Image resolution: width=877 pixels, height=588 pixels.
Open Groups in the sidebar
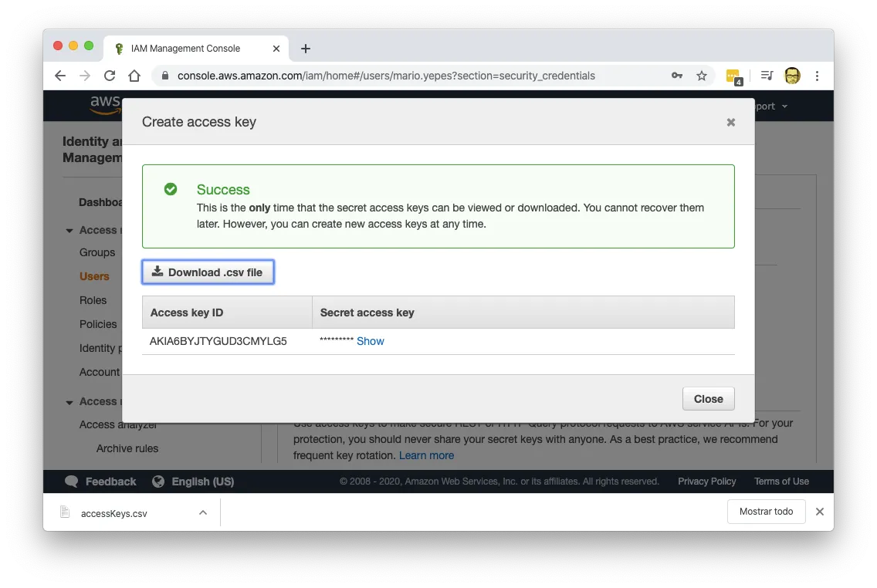click(x=97, y=252)
